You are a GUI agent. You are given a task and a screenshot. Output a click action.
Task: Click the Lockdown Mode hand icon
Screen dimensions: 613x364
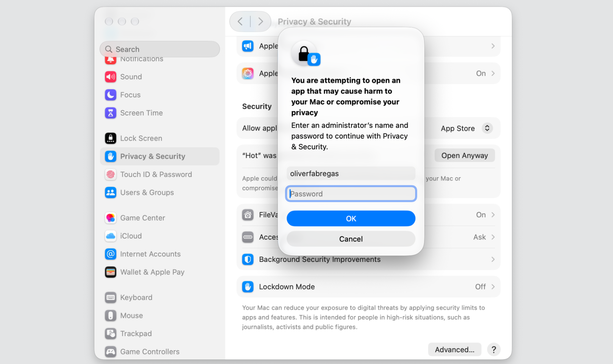[248, 287]
